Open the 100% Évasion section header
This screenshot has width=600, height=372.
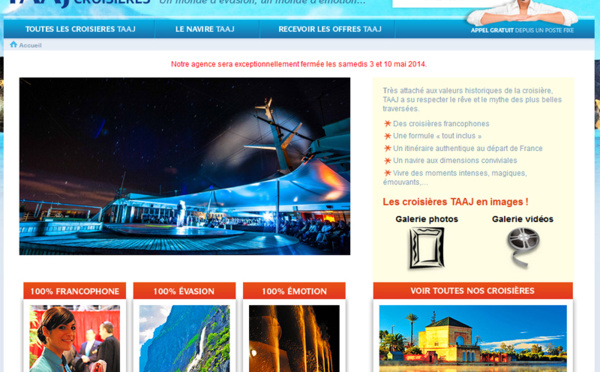coord(184,291)
